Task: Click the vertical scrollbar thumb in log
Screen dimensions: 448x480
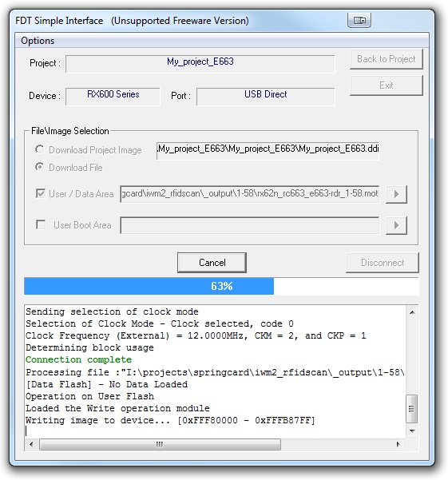Action: tap(412, 409)
